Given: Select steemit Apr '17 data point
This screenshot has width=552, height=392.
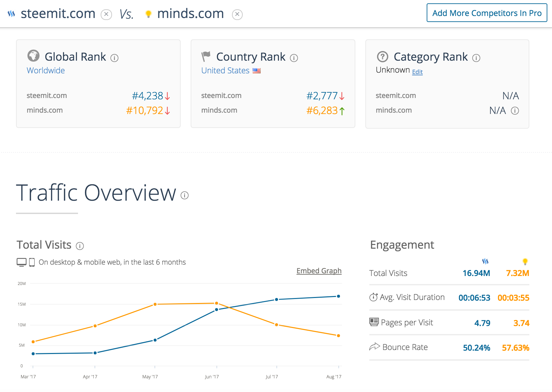Looking at the screenshot, I should (x=95, y=353).
